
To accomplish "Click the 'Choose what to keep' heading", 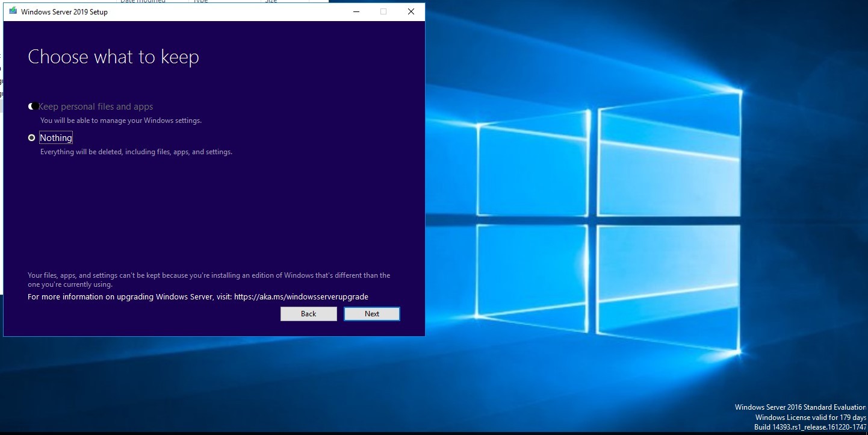I will tap(113, 57).
